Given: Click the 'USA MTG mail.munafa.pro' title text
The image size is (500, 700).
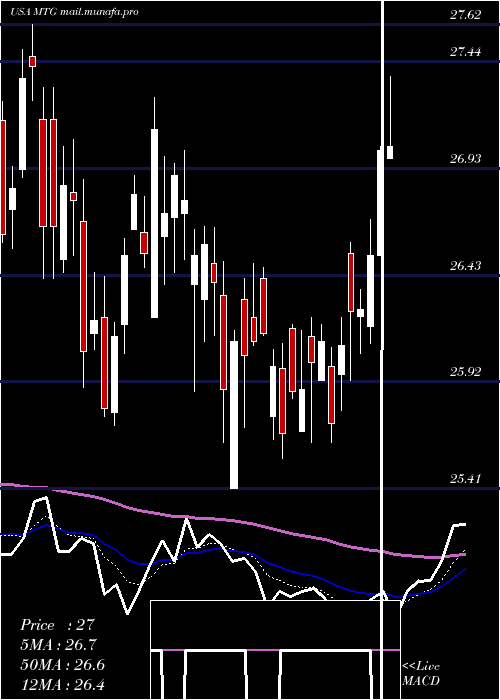Looking at the screenshot, I should click(74, 12).
